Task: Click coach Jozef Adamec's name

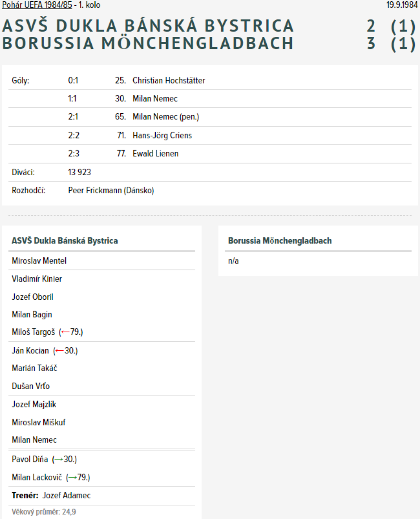Action: [67, 496]
